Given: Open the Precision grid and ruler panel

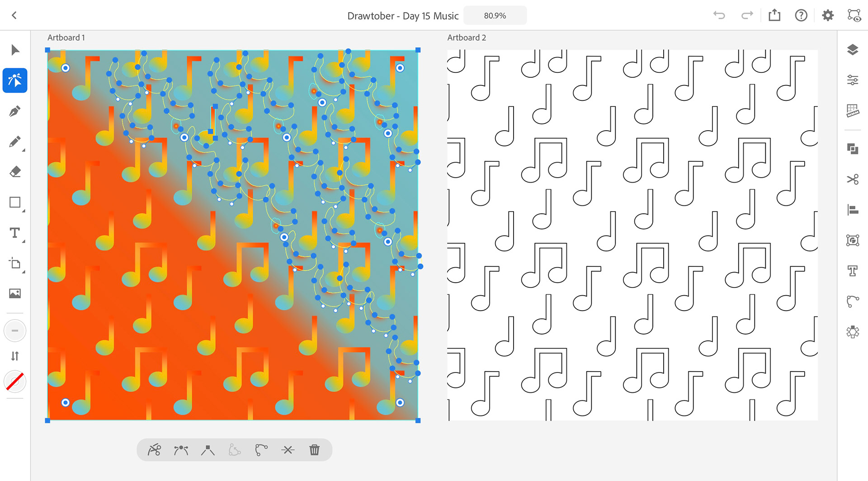Looking at the screenshot, I should click(x=853, y=111).
